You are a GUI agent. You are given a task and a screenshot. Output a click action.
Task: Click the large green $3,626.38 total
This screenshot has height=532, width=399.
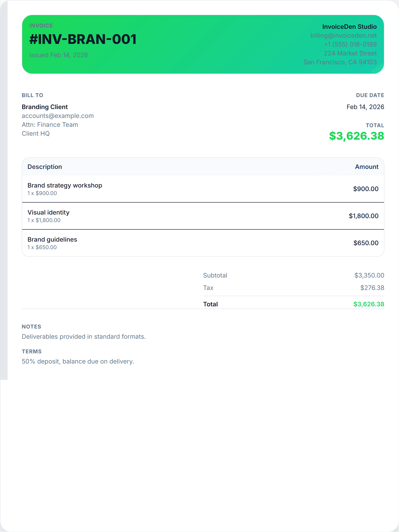(x=356, y=136)
